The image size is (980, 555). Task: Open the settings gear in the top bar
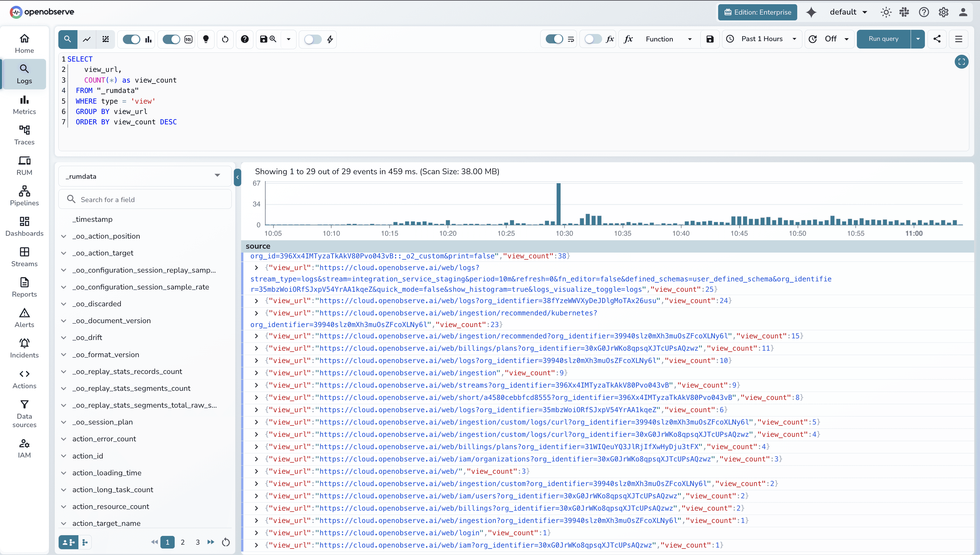click(x=943, y=12)
